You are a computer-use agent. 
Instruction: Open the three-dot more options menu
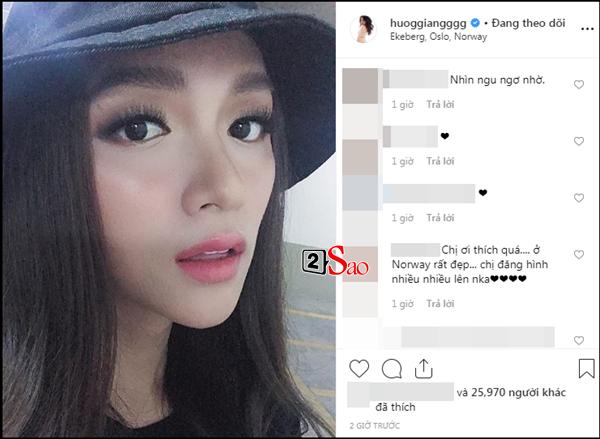(587, 29)
